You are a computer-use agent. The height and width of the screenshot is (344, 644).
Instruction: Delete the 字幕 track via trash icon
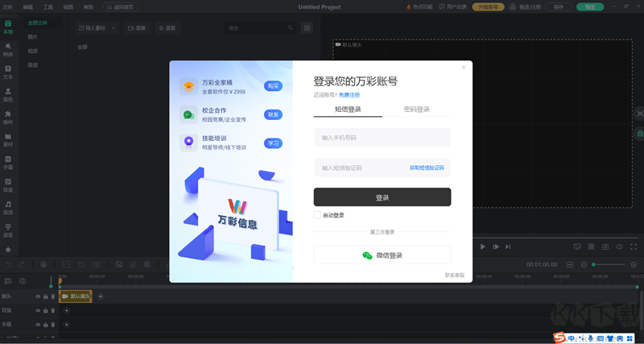53,325
